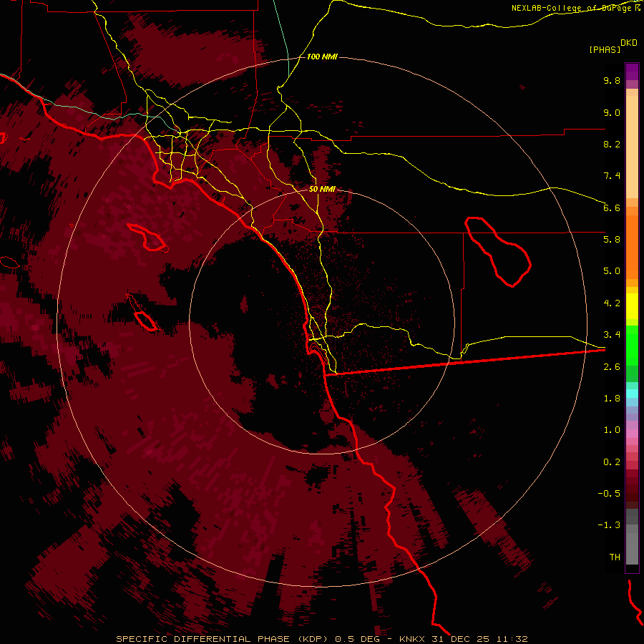Pick the purple segment atop the color bar
Image resolution: width=644 pixels, height=644 pixels.
pos(632,72)
